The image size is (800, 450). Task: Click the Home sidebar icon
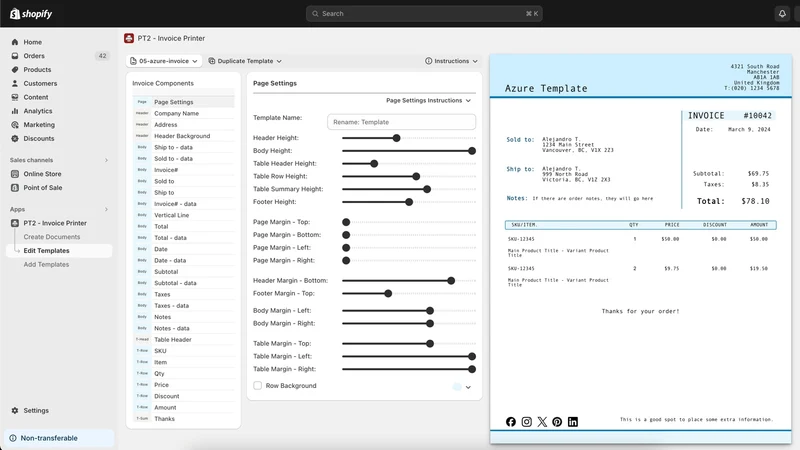[x=15, y=42]
